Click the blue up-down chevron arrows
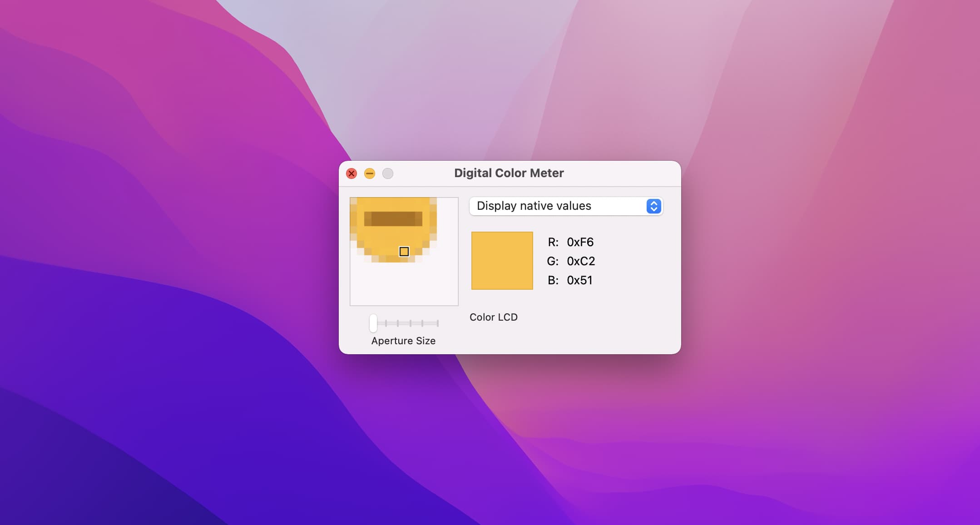 (653, 206)
